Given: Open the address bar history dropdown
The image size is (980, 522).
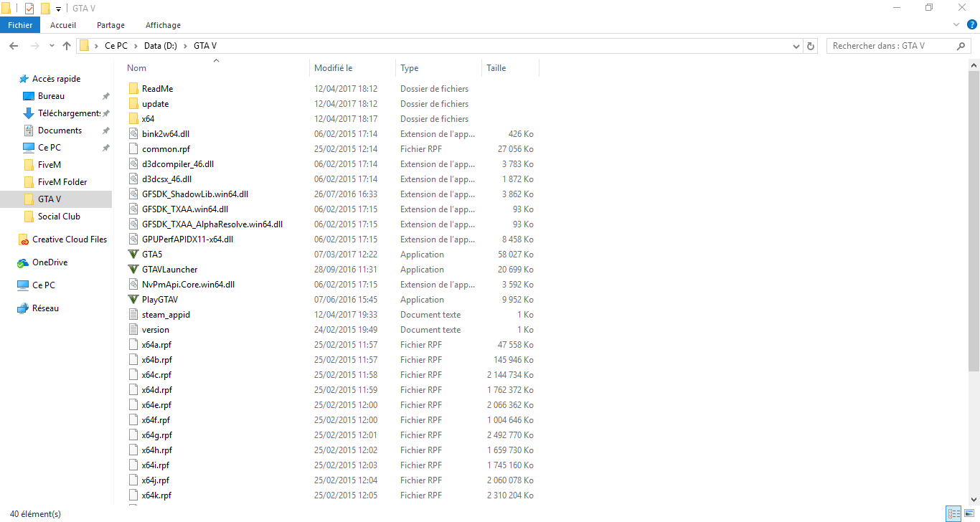Looking at the screenshot, I should click(796, 46).
